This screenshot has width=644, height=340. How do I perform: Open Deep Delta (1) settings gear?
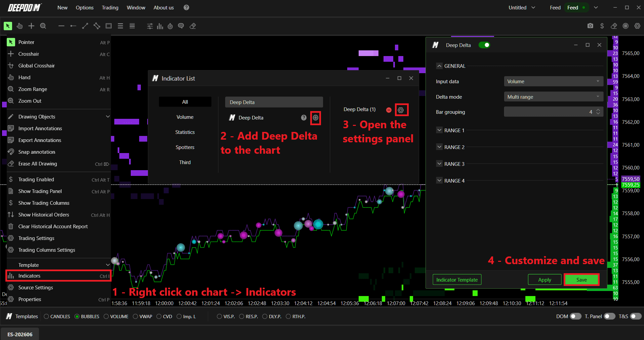tap(401, 110)
